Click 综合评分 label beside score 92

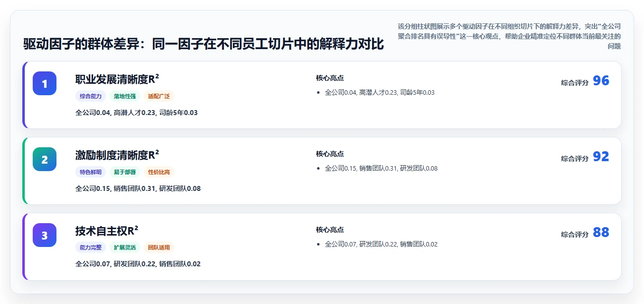[575, 159]
